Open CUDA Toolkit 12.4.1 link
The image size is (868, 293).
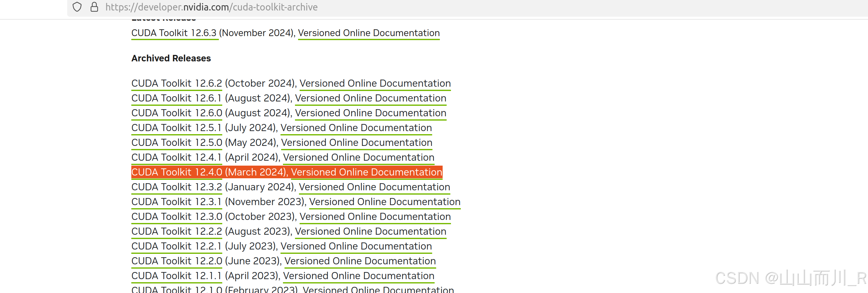click(177, 158)
